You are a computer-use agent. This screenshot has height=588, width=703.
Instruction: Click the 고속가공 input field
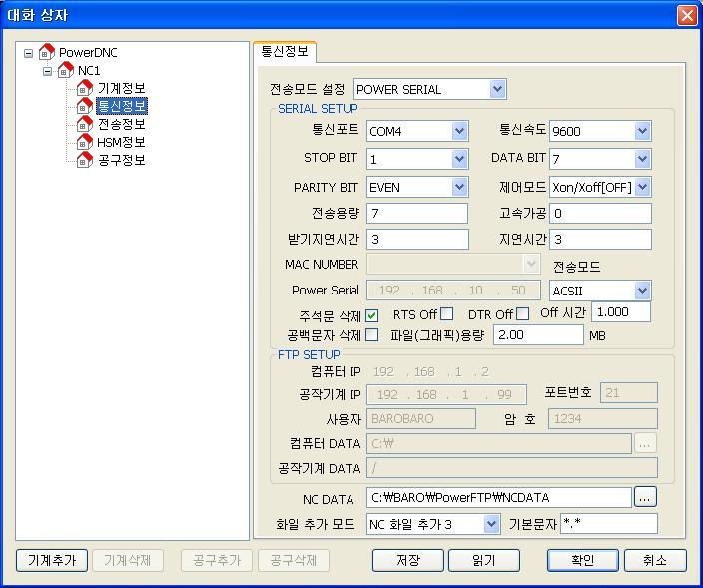pos(600,213)
